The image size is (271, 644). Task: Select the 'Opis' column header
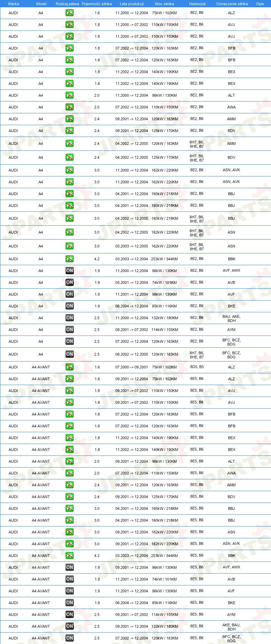click(x=260, y=4)
